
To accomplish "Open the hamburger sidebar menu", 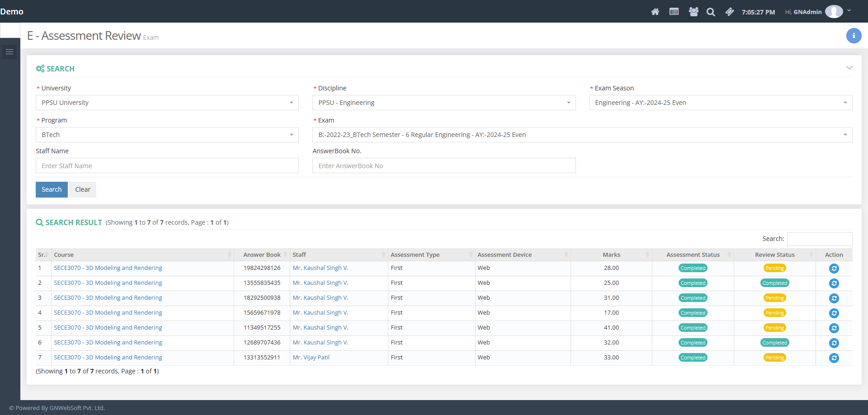I will tap(9, 52).
